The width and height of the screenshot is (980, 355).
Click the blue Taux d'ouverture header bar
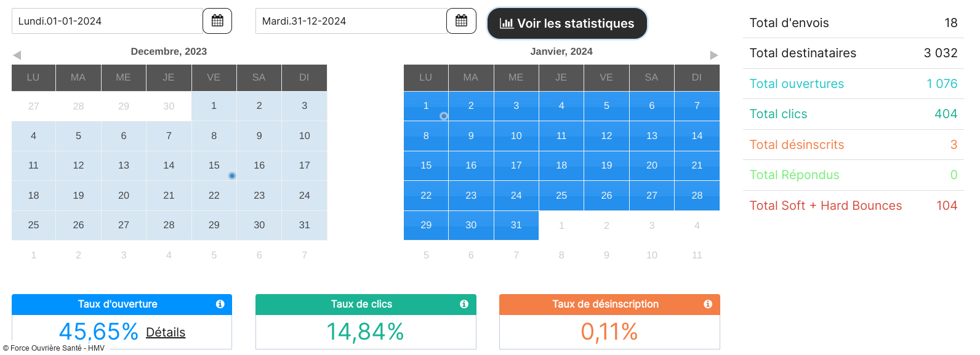tap(117, 304)
